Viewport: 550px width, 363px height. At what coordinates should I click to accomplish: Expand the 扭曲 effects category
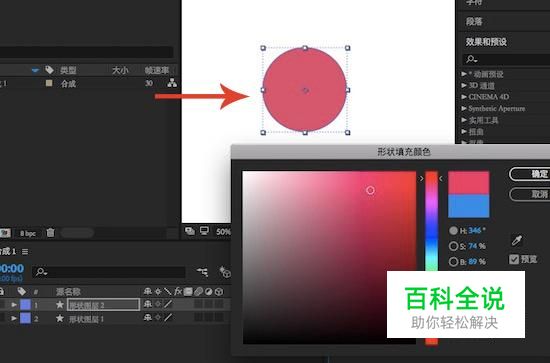(x=464, y=132)
